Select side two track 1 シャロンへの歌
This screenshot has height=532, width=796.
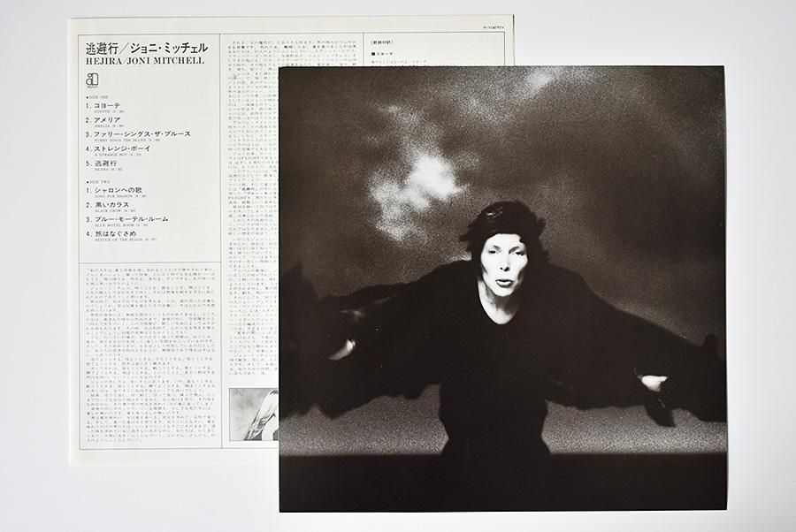tap(126, 191)
